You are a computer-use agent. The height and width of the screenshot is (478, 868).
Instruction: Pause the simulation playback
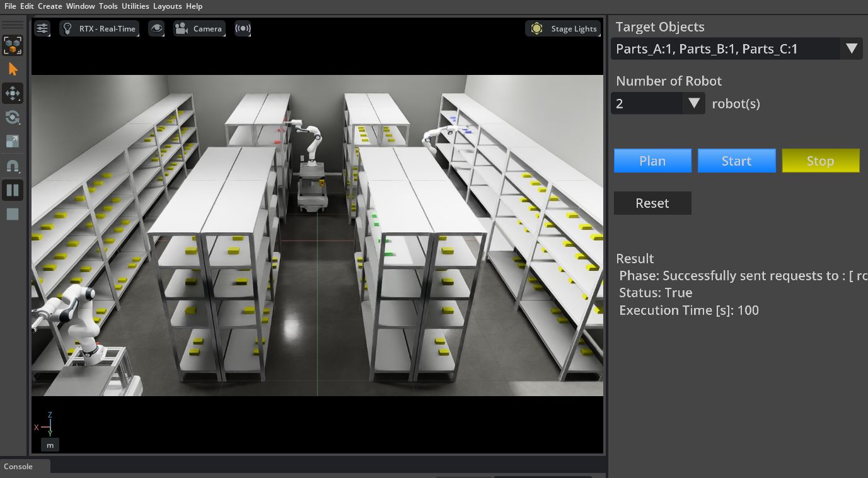(13, 190)
